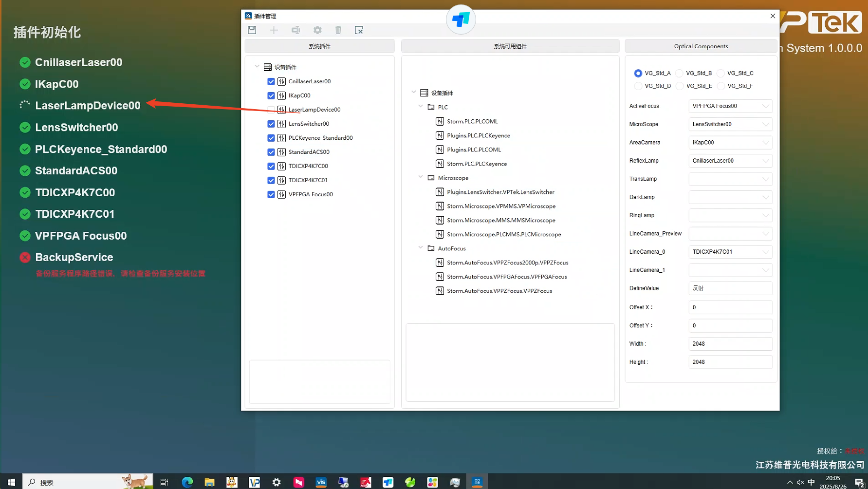Click the add plugin plus icon
Screen dimensions: 868x489
coord(274,30)
